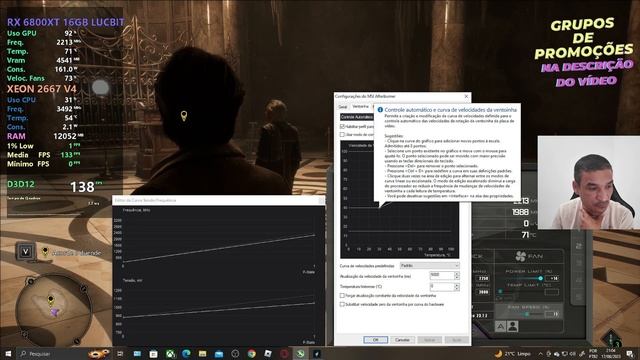Click the Cancelar button
The height and width of the screenshot is (360, 640).
(402, 340)
